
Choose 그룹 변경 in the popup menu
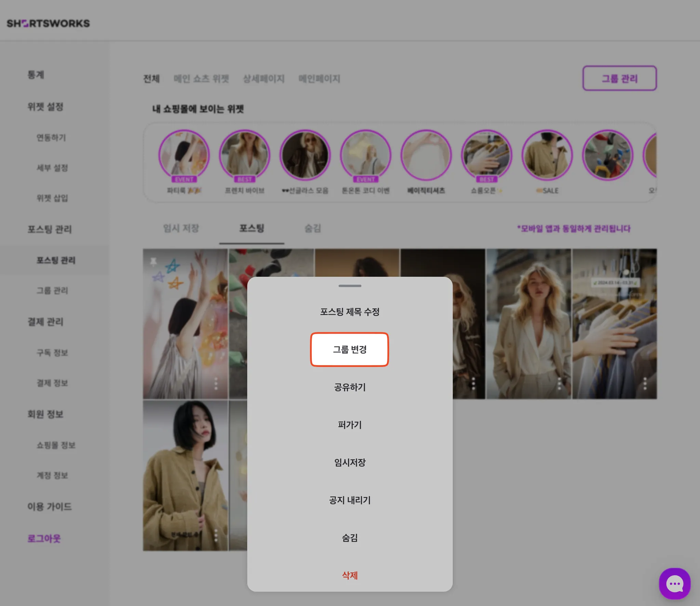point(349,349)
